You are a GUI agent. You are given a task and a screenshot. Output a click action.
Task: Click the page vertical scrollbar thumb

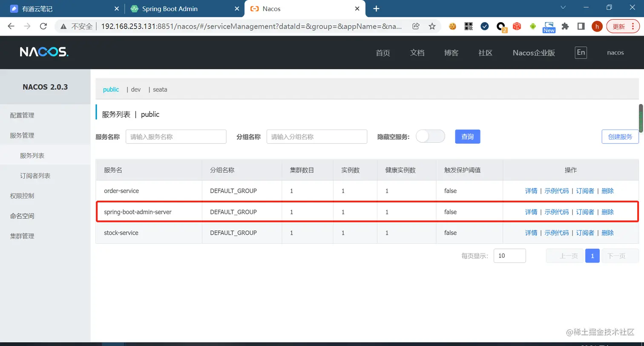click(641, 118)
